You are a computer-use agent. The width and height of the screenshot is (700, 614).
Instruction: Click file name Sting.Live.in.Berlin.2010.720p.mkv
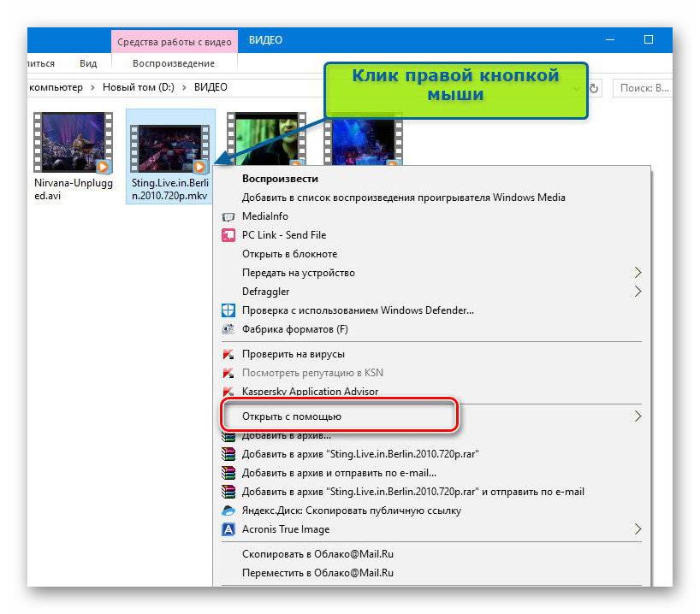169,189
